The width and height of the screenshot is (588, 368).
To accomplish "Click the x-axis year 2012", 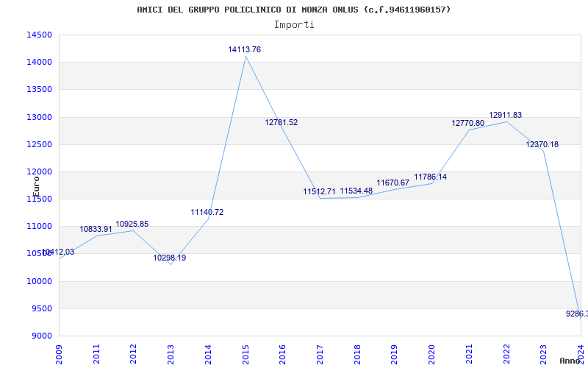I will click(x=134, y=355).
